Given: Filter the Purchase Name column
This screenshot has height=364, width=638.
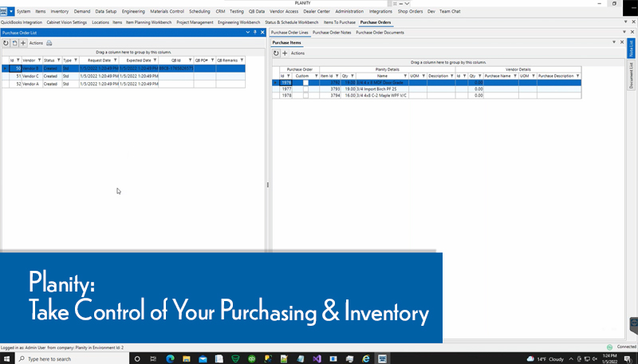Looking at the screenshot, I should click(515, 76).
